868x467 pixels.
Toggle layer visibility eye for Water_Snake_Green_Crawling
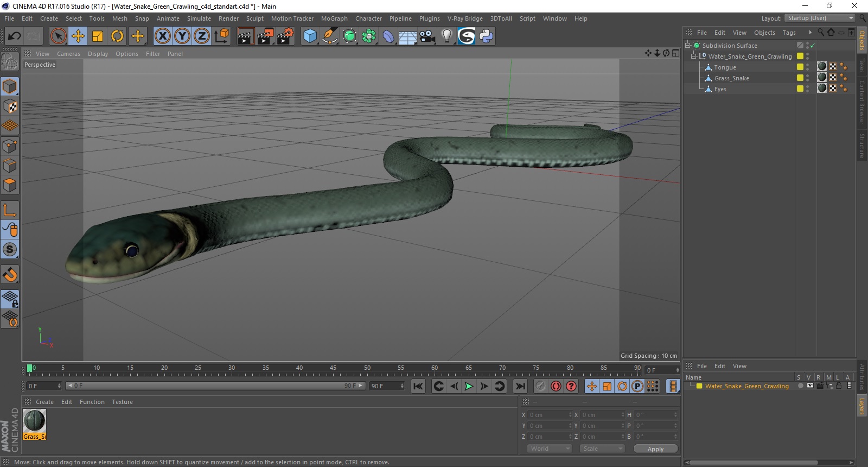click(810, 386)
